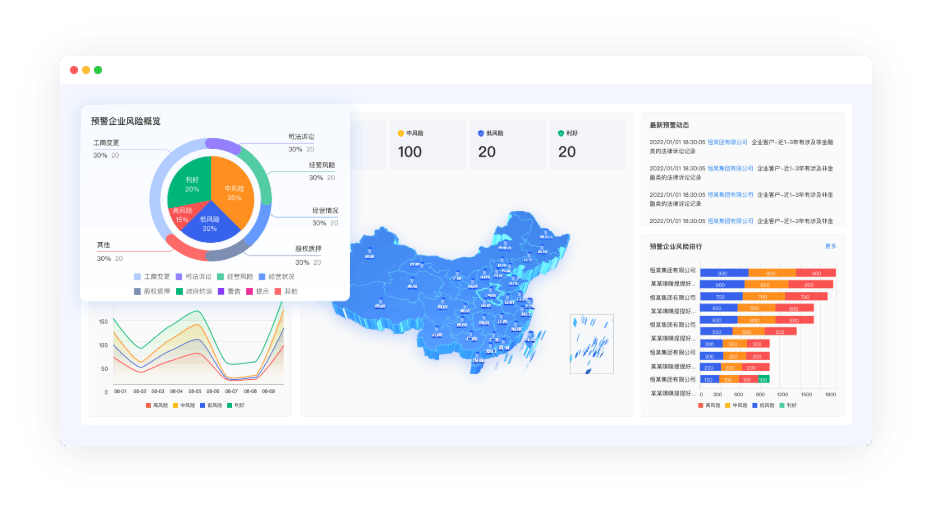Open company link in the last, cut-off alert row
Screen dimensions: 932x510
(x=731, y=221)
